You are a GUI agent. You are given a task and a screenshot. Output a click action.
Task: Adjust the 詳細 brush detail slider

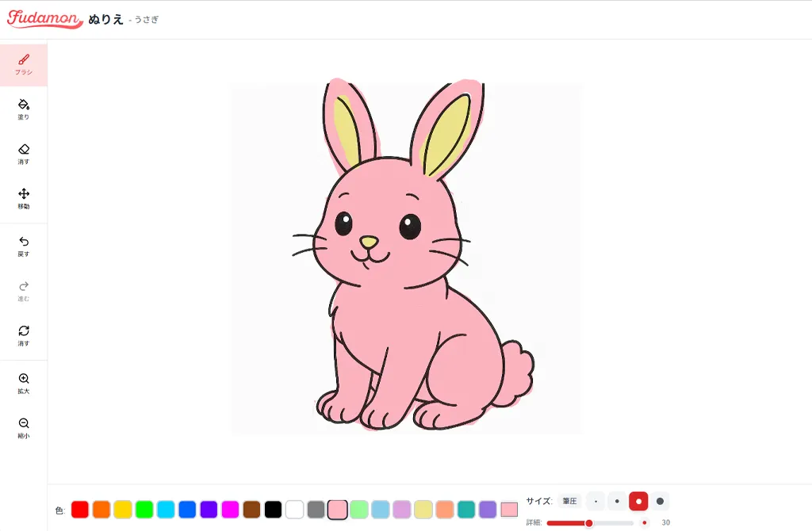click(x=589, y=523)
